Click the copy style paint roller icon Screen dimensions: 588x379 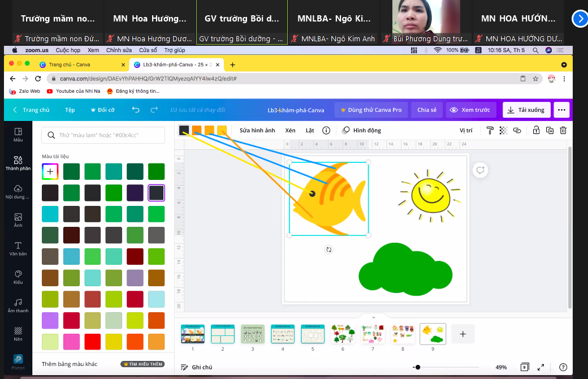coord(490,131)
